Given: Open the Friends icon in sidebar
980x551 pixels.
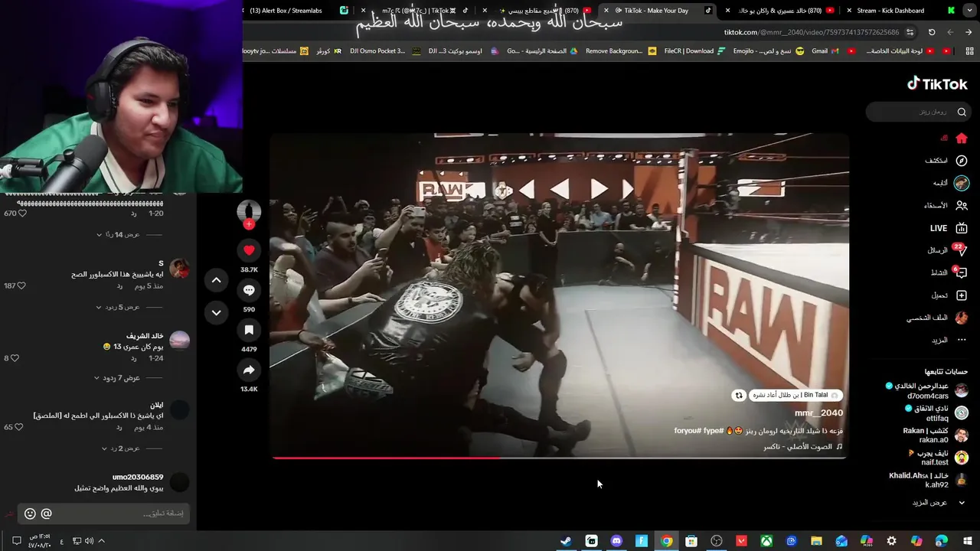Looking at the screenshot, I should [x=962, y=205].
